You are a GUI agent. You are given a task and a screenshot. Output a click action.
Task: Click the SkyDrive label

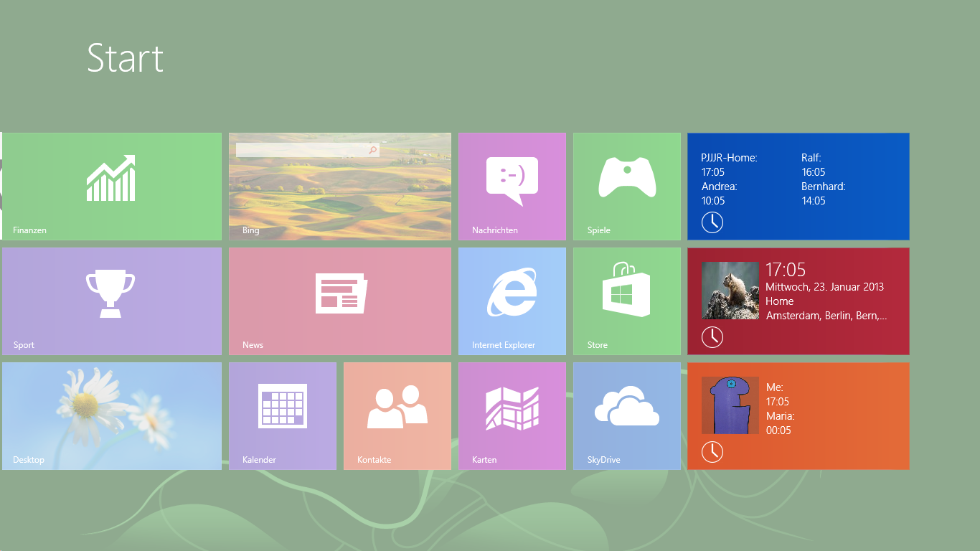(603, 460)
